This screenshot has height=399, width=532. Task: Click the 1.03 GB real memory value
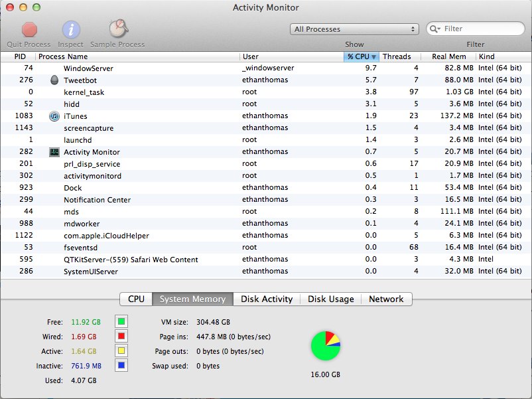[459, 92]
